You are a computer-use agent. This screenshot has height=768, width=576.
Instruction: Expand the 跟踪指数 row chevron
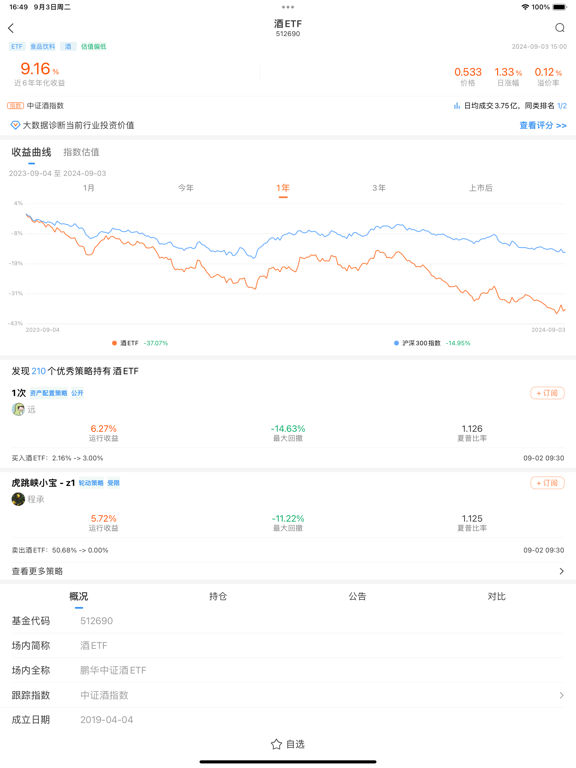(561, 696)
